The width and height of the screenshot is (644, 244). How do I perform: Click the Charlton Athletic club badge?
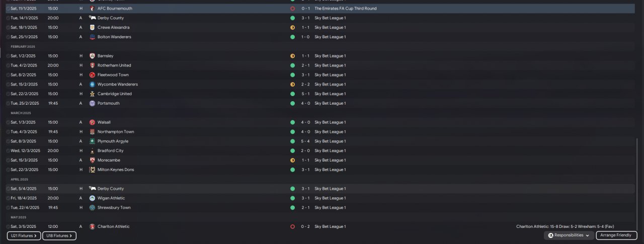pos(92,226)
